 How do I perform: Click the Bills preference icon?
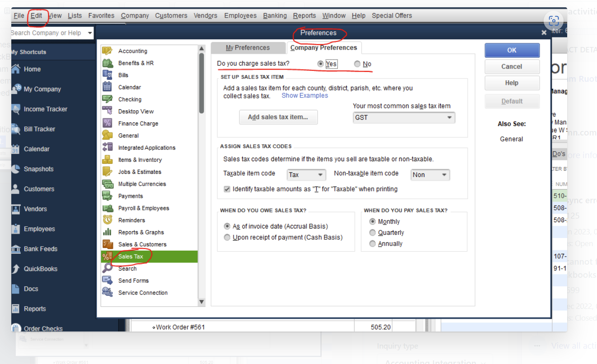point(107,75)
